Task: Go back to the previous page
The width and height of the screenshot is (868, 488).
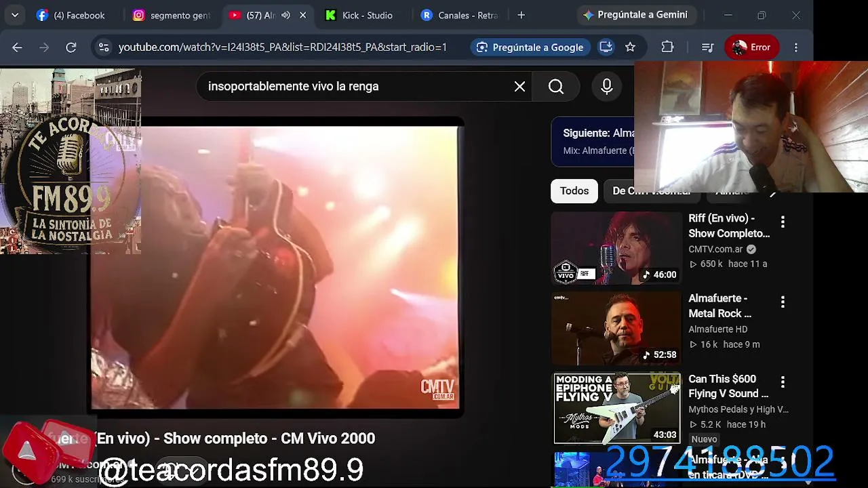Action: (17, 47)
